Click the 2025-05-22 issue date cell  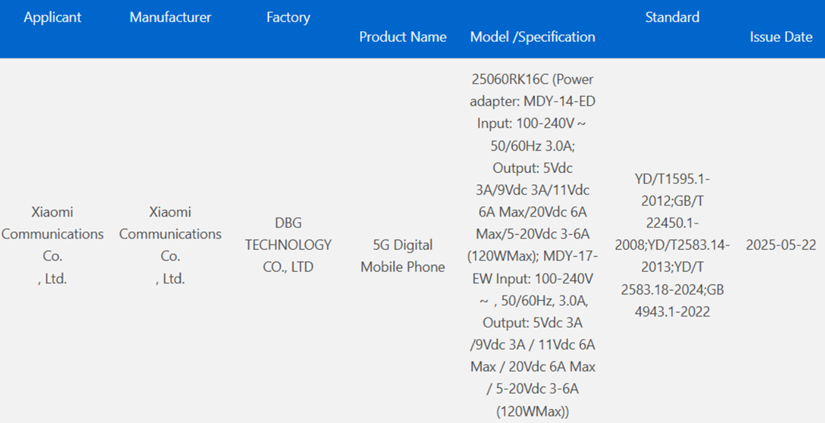point(781,245)
